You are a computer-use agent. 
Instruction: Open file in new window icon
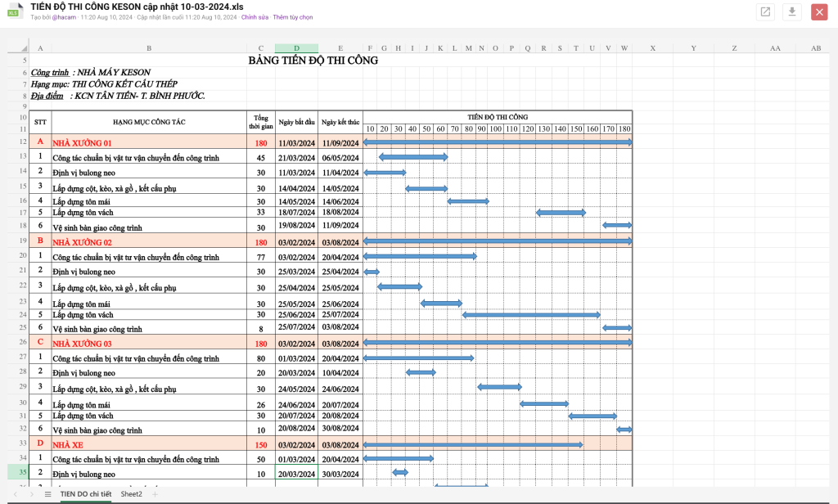click(x=765, y=11)
